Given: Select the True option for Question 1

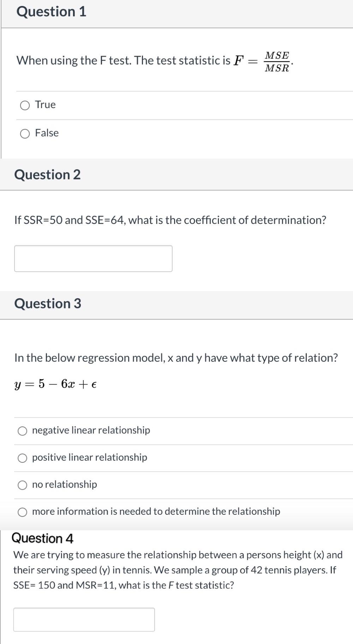Looking at the screenshot, I should pos(24,105).
